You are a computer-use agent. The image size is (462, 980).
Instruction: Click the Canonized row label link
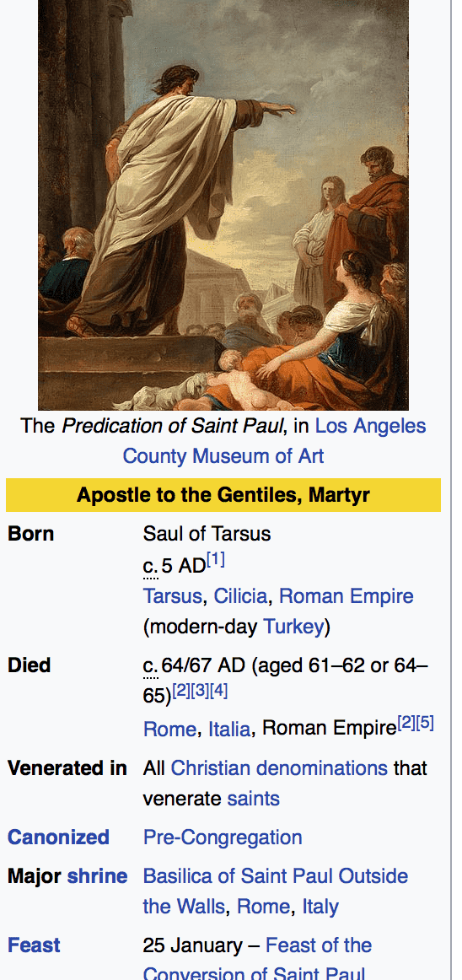(58, 837)
